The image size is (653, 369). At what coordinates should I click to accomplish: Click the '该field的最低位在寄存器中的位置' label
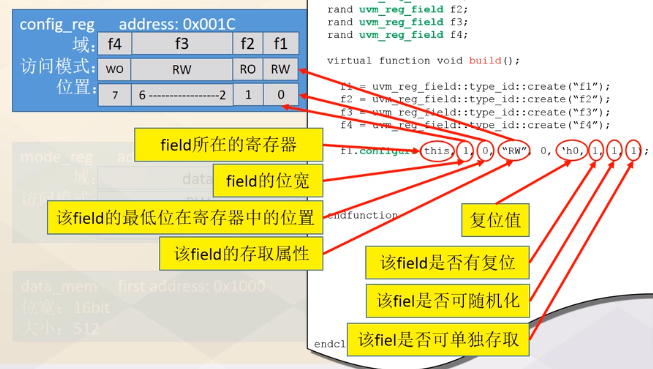(x=185, y=217)
